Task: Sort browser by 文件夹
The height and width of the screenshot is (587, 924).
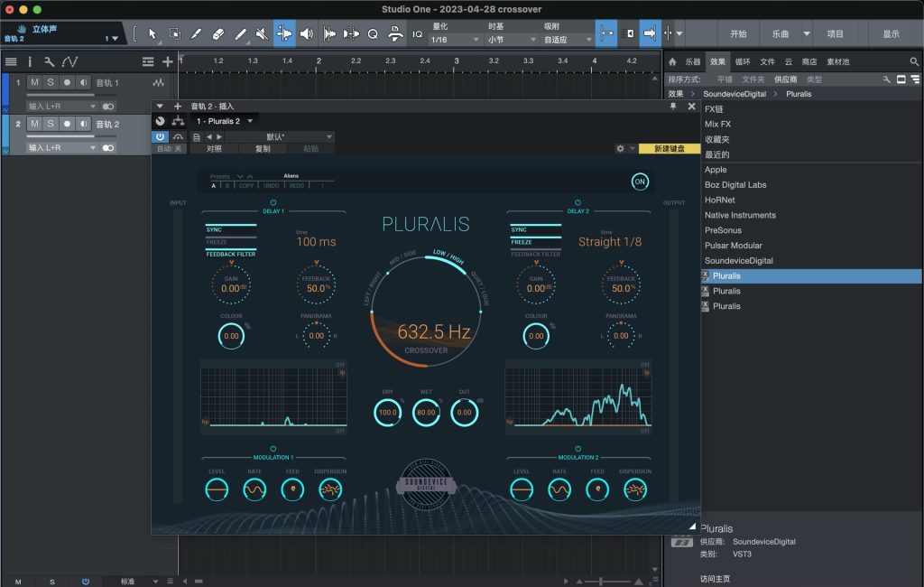Action: (753, 79)
